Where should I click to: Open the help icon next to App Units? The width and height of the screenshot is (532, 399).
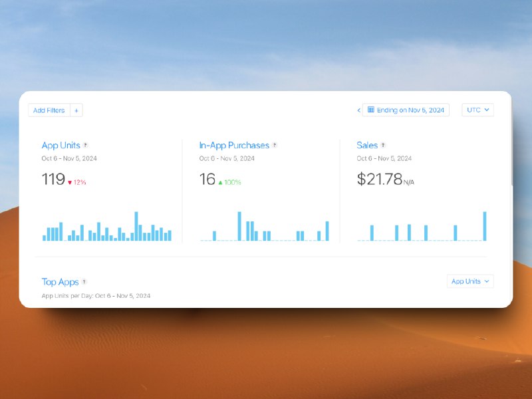click(86, 145)
